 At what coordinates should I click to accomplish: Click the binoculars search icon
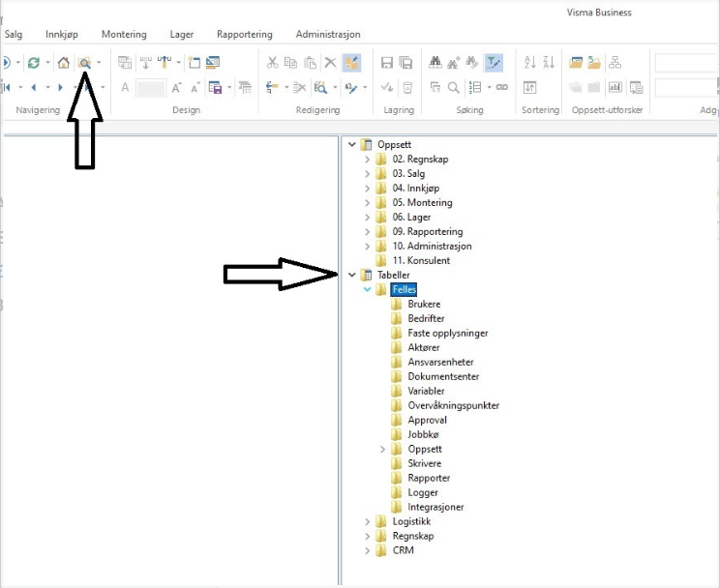435,63
